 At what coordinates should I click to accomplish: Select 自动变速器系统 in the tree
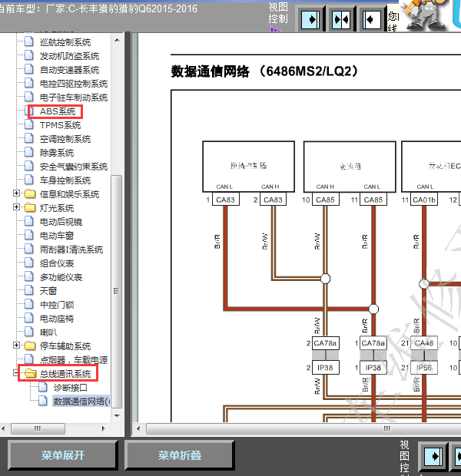point(69,70)
